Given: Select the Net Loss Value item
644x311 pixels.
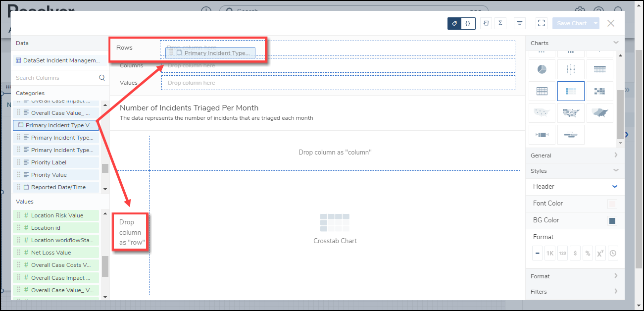Looking at the screenshot, I should tap(56, 253).
